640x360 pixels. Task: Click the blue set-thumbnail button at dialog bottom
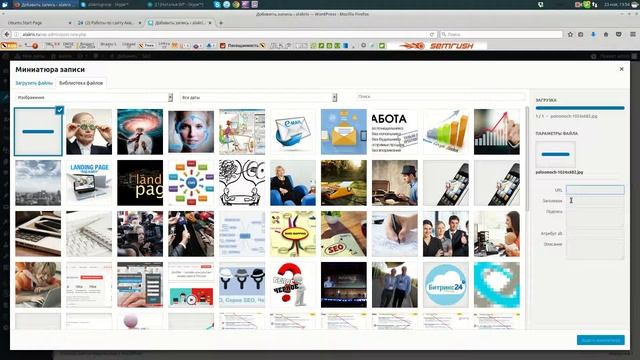[x=600, y=340]
